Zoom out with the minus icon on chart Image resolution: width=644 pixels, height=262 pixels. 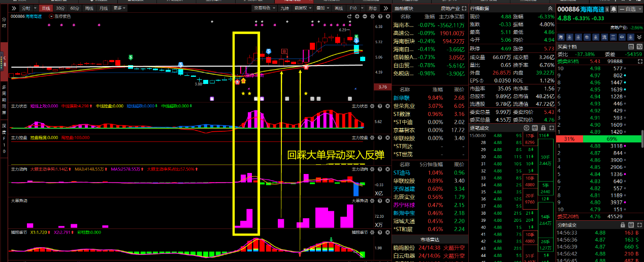(x=364, y=17)
